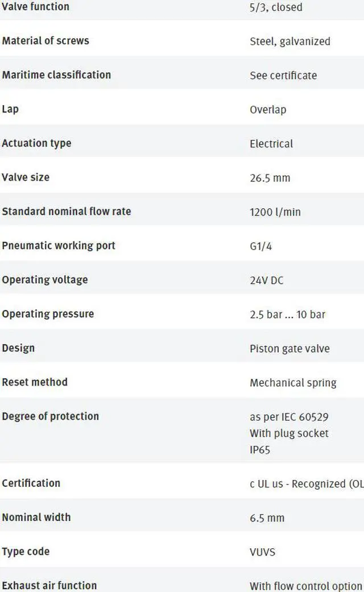Select the '26.5 mm' valve size value
This screenshot has width=364, height=592.
point(270,178)
